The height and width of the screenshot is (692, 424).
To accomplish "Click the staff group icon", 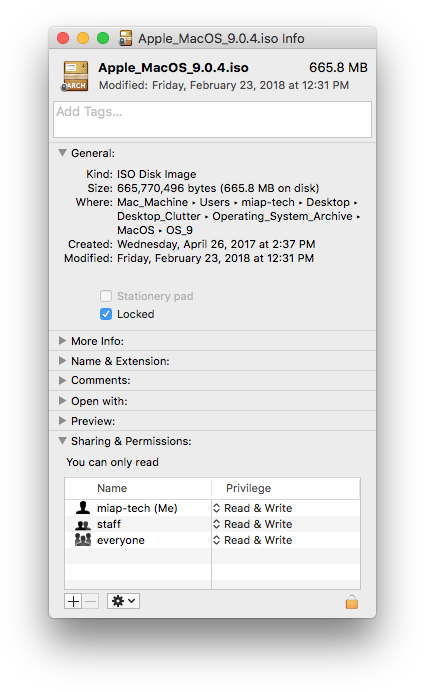I will [x=83, y=524].
